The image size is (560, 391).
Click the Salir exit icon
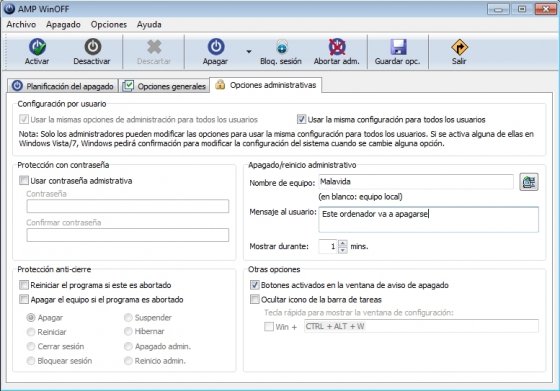click(459, 47)
